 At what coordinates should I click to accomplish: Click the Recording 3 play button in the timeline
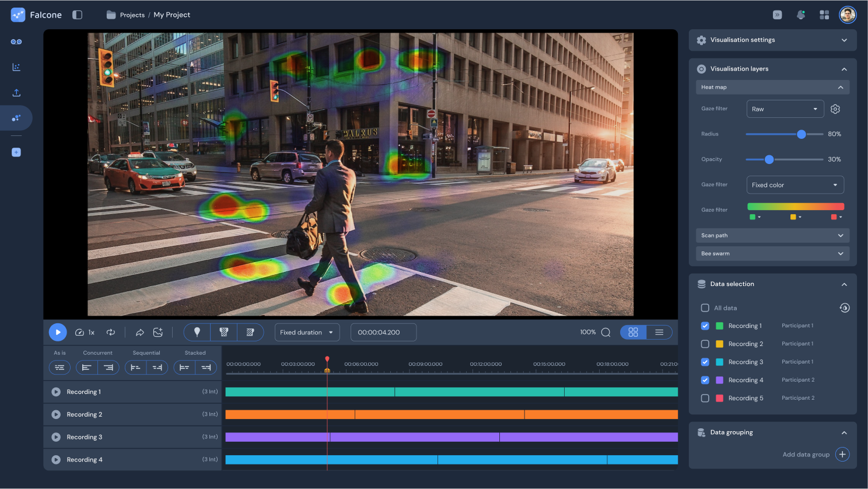pos(56,437)
